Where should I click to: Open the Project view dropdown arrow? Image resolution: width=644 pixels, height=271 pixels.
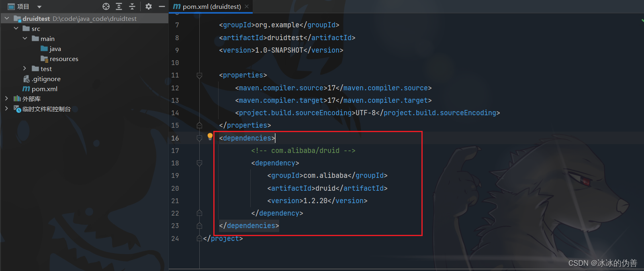pos(39,7)
